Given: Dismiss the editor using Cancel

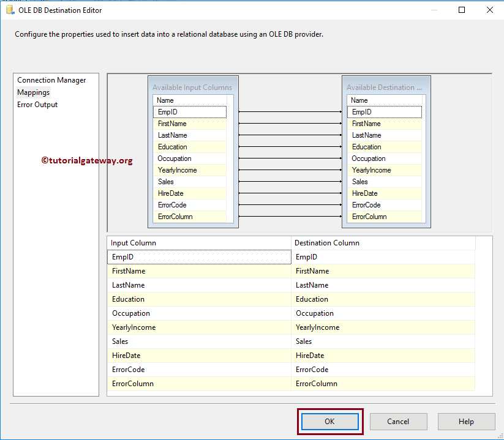Looking at the screenshot, I should pyautogui.click(x=398, y=421).
